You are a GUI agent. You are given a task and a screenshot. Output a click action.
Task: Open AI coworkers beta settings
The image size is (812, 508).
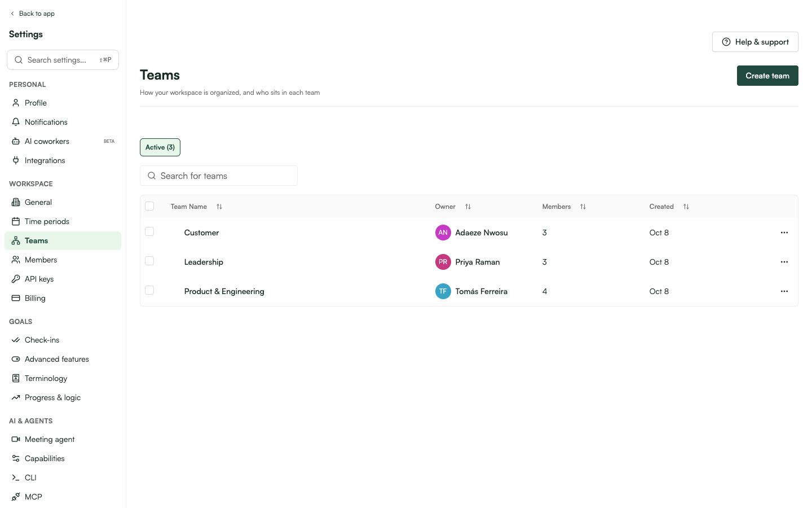pos(63,141)
